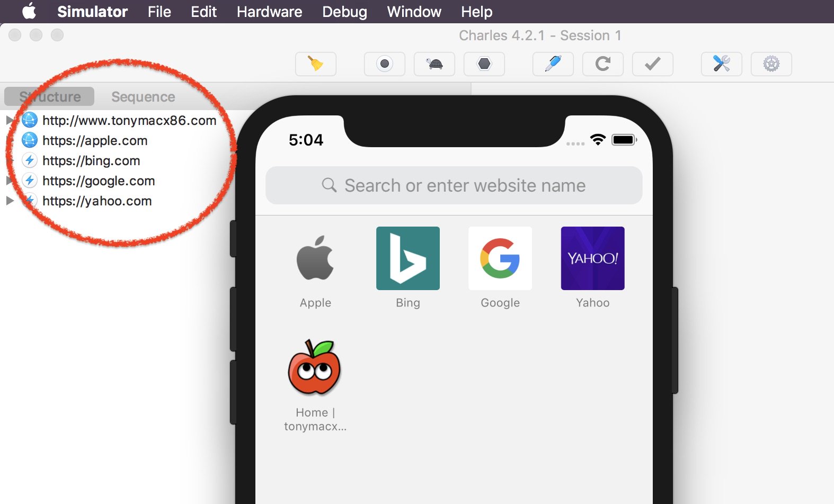834x504 pixels.
Task: Click the 5:04 clock in simulator status bar
Action: [306, 140]
